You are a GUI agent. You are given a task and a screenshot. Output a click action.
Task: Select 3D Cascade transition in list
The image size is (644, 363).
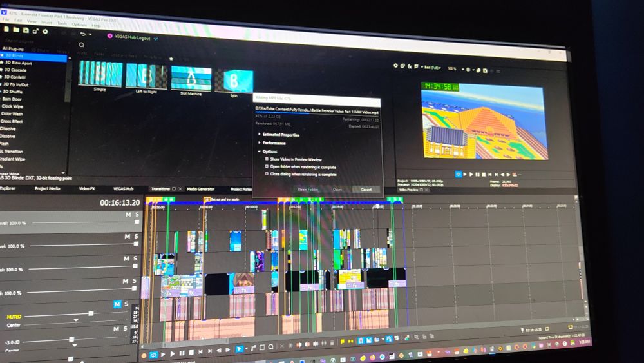point(15,70)
